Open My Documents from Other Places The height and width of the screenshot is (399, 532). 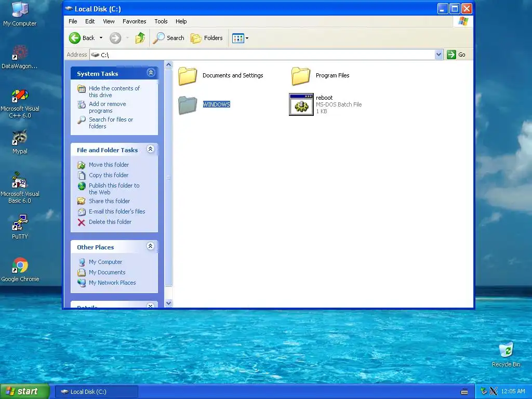point(107,272)
